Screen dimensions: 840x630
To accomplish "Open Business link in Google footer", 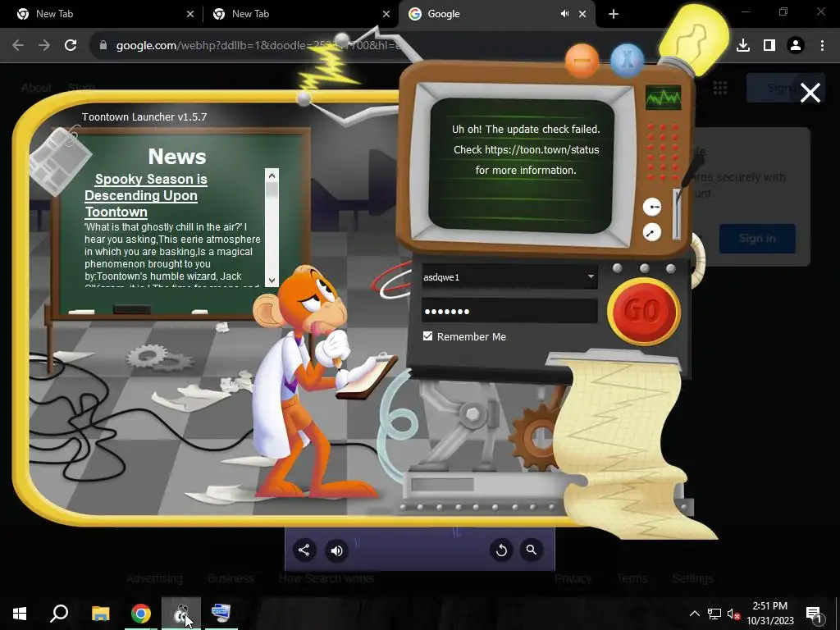I will click(231, 578).
